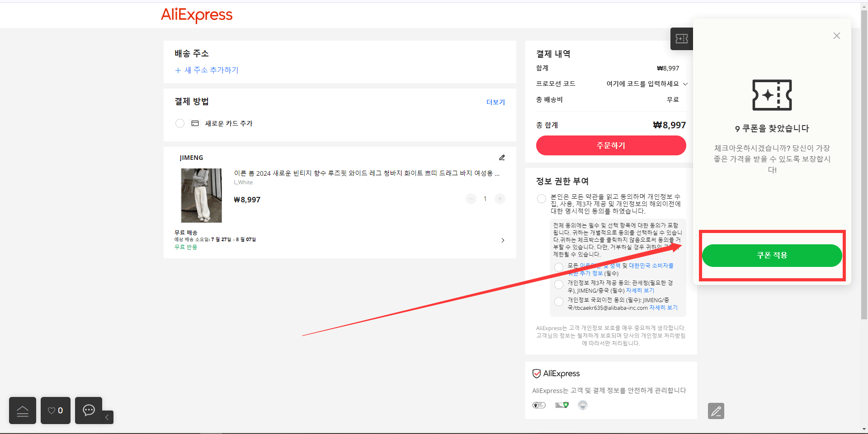Click the pencil edit icon beside JIMENG

click(502, 158)
